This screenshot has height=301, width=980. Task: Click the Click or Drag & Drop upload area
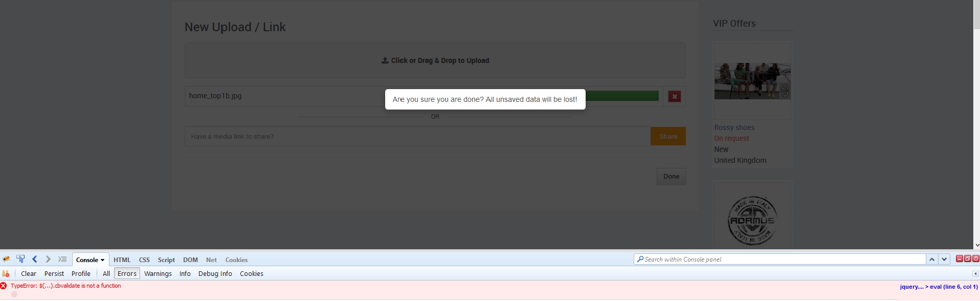435,60
